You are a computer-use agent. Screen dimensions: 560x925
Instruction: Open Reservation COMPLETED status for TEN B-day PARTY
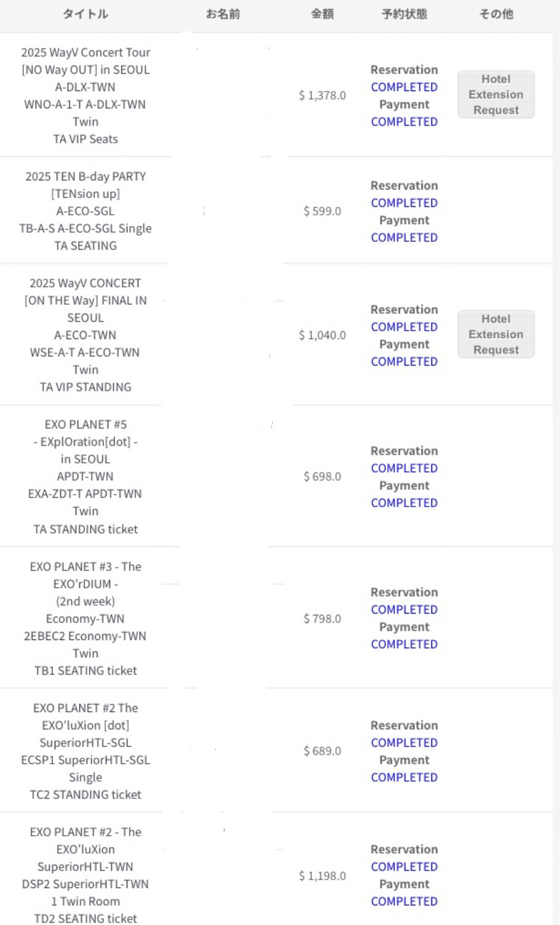[x=404, y=202]
